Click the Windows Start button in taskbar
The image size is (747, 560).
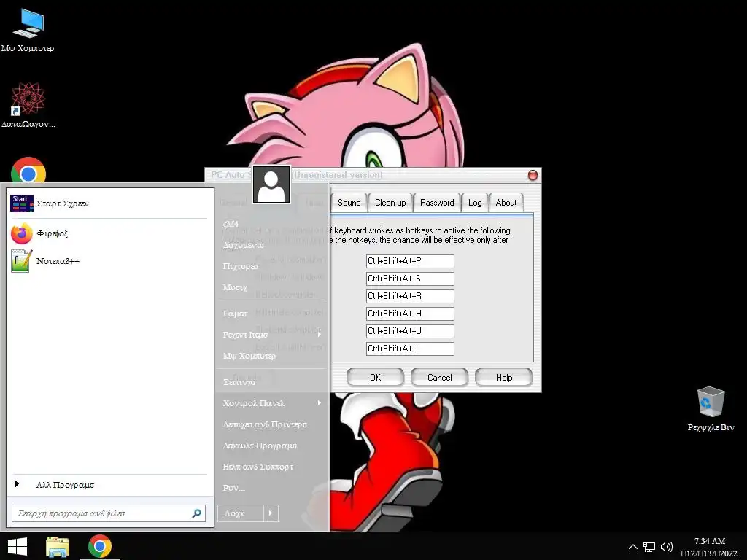pos(18,547)
